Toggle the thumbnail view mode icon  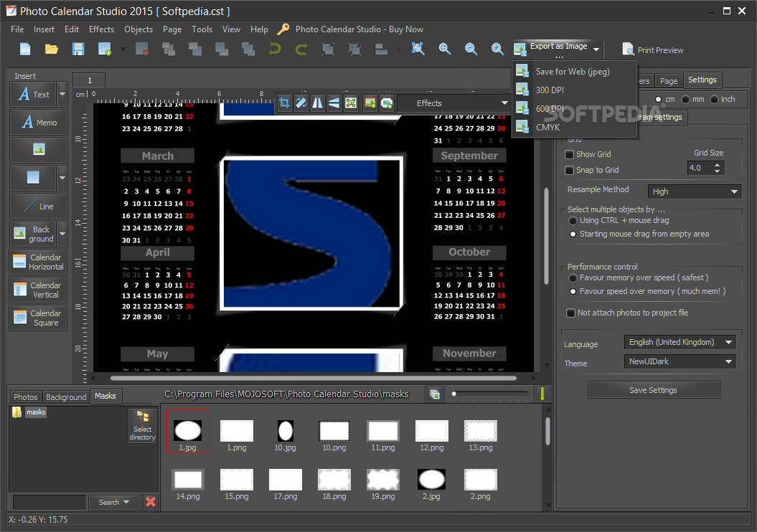(435, 394)
